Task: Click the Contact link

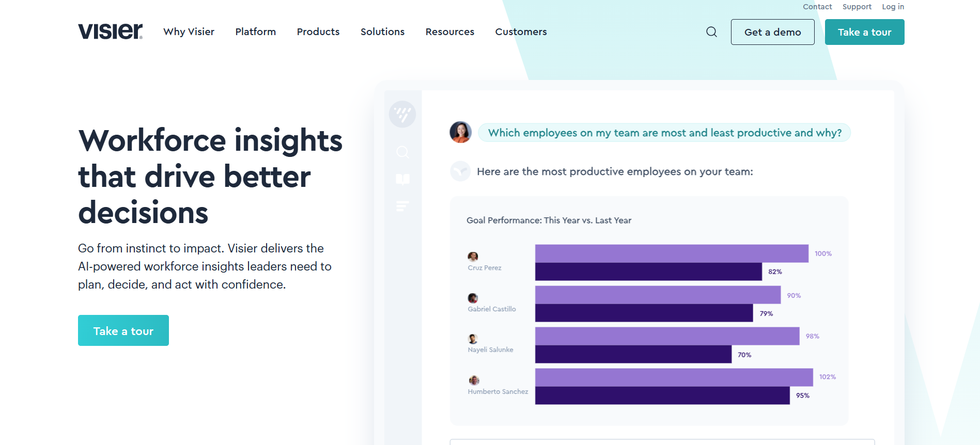Action: 817,7
